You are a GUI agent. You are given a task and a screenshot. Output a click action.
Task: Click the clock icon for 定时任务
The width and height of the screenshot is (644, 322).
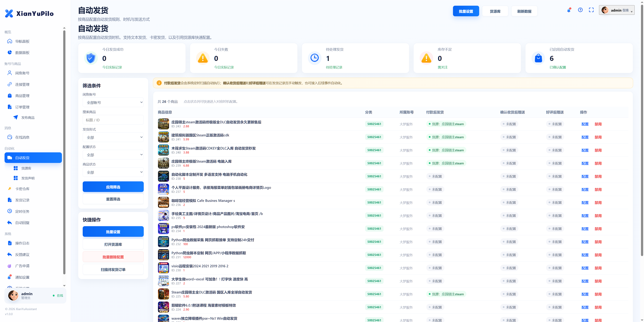click(x=10, y=211)
